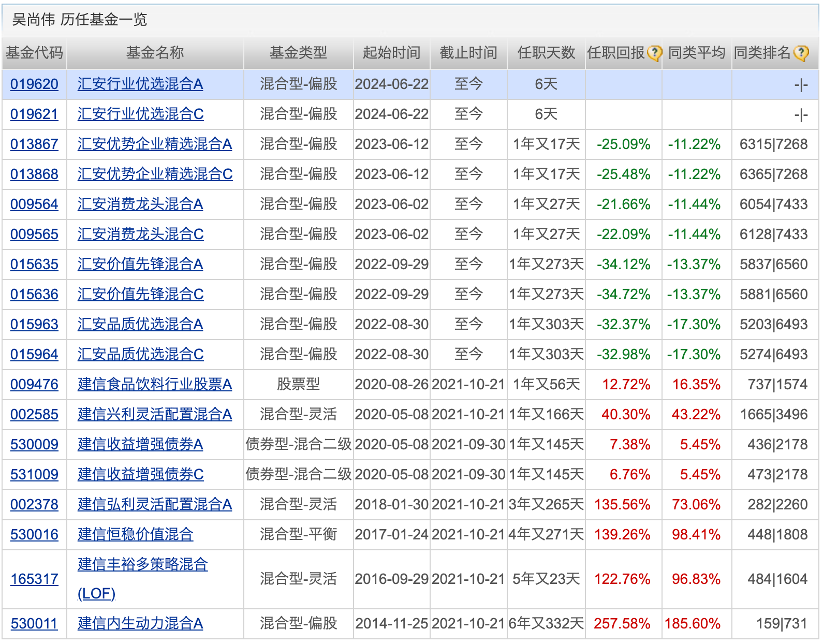
Task: Click the 吴尚伟 历任基金一览 title
Action: point(80,20)
